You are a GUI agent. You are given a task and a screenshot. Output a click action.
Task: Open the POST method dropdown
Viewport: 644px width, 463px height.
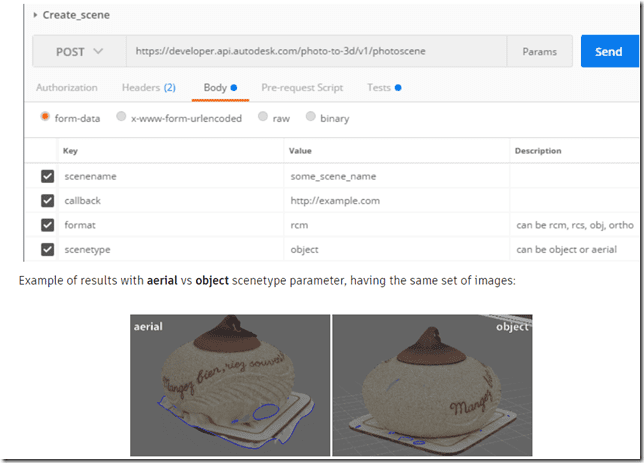pyautogui.click(x=78, y=52)
